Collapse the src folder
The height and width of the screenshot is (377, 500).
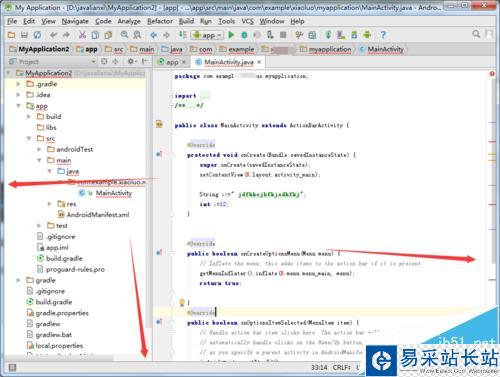29,138
